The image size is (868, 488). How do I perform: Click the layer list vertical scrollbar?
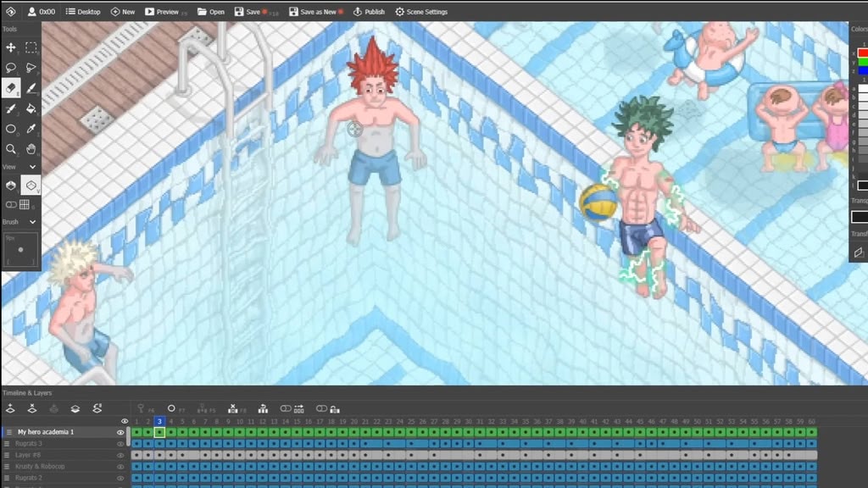pos(129,437)
